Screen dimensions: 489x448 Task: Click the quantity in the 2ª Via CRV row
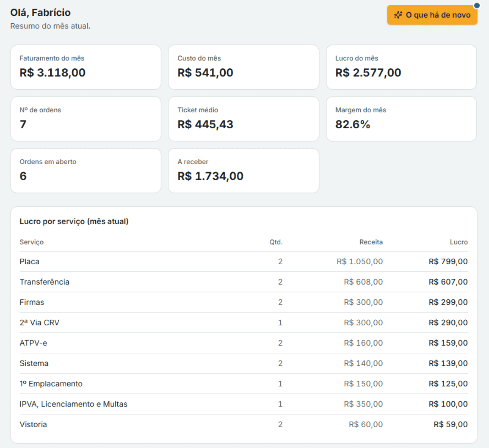280,323
